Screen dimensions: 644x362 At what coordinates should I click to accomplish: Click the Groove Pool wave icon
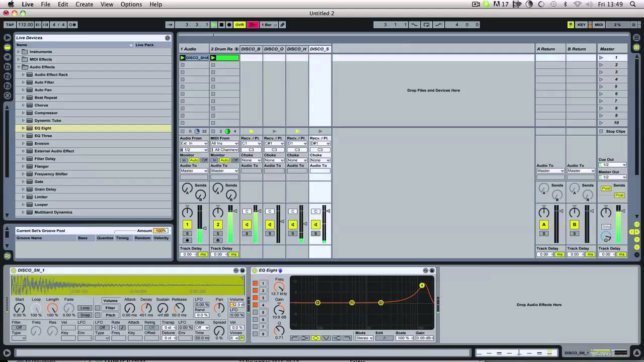[7, 256]
